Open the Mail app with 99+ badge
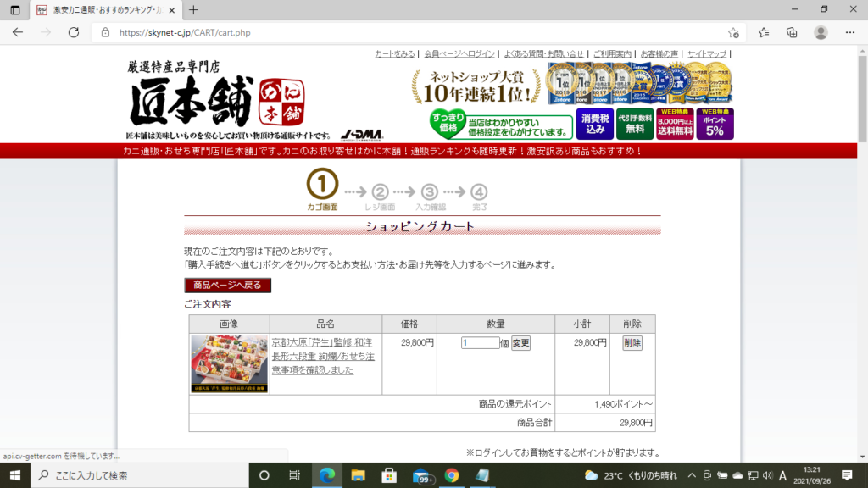This screenshot has height=488, width=868. click(x=422, y=476)
